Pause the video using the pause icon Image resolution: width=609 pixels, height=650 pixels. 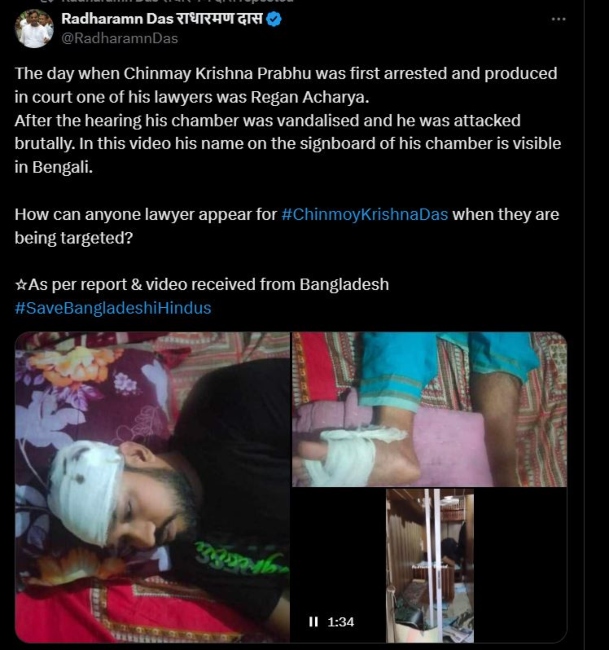click(313, 622)
